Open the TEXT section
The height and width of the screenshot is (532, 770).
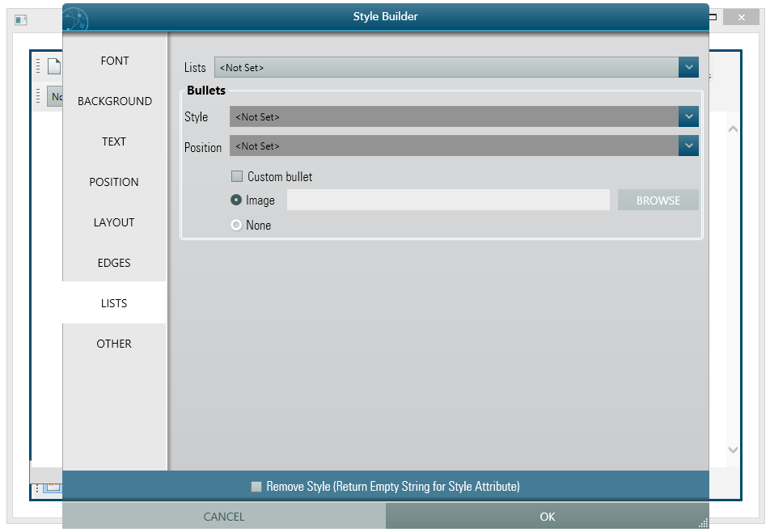coord(114,141)
